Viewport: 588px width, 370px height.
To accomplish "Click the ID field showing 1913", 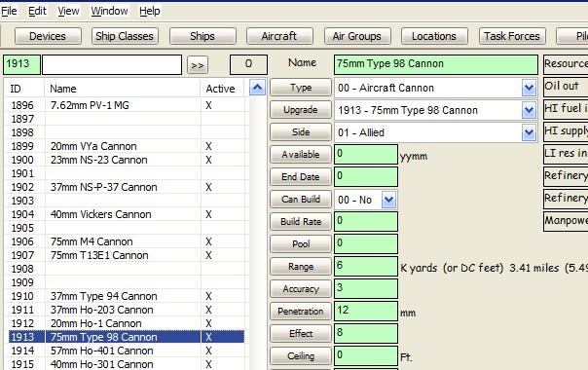I will (x=21, y=64).
